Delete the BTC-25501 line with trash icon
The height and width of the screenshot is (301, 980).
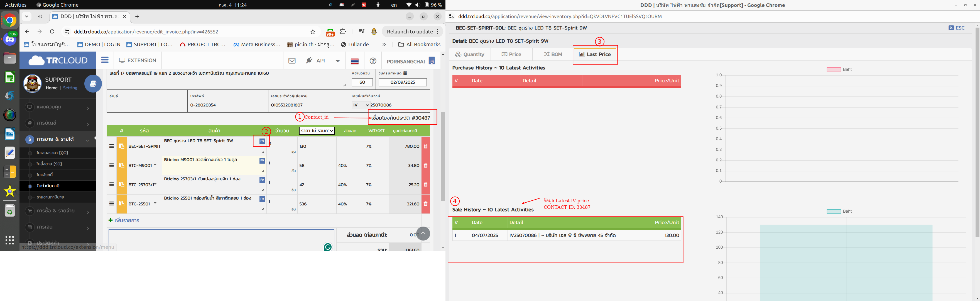click(425, 204)
